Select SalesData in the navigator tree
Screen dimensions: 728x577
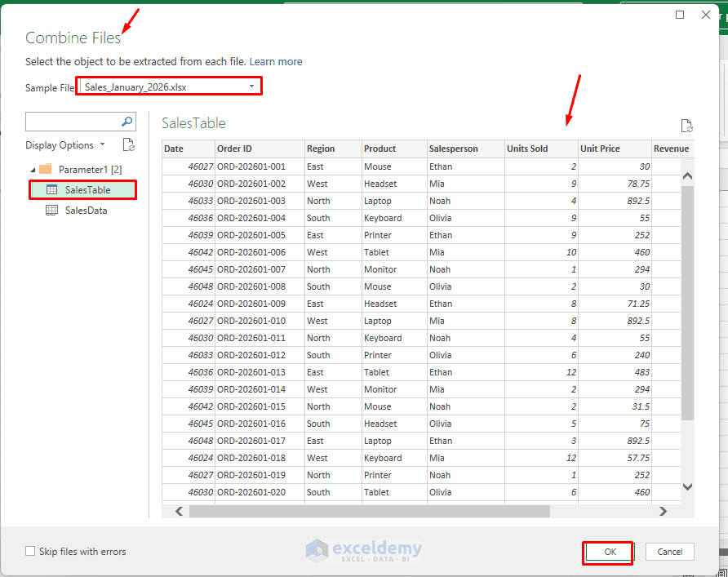[86, 211]
